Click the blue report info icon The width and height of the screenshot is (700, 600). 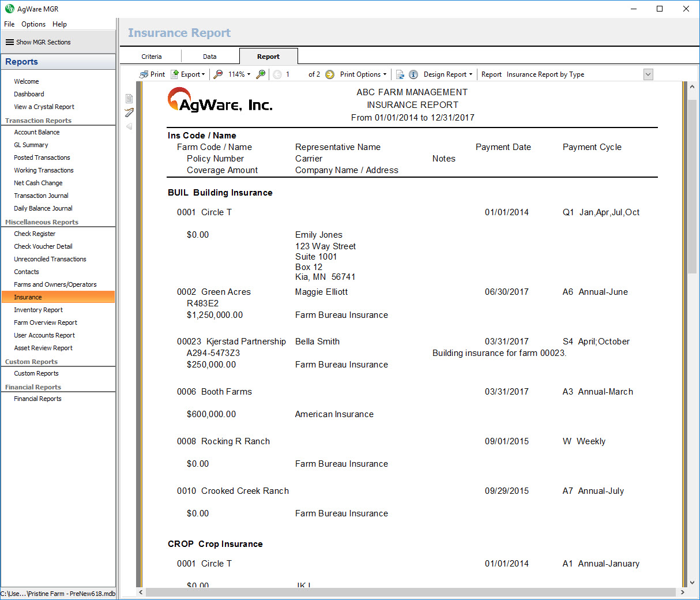[x=413, y=74]
